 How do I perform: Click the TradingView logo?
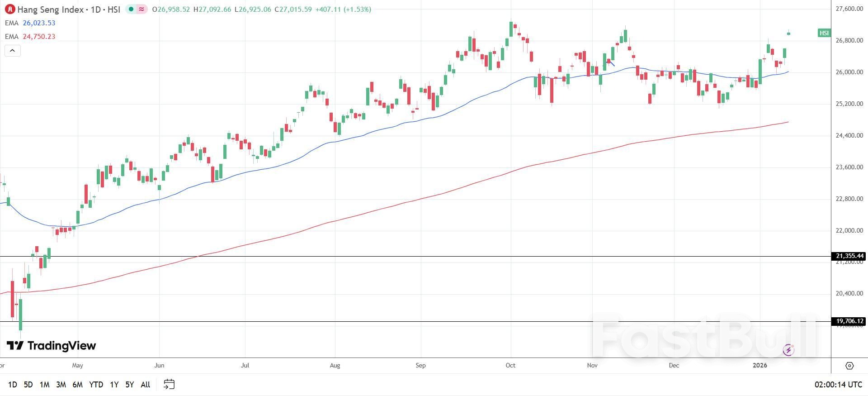point(52,346)
